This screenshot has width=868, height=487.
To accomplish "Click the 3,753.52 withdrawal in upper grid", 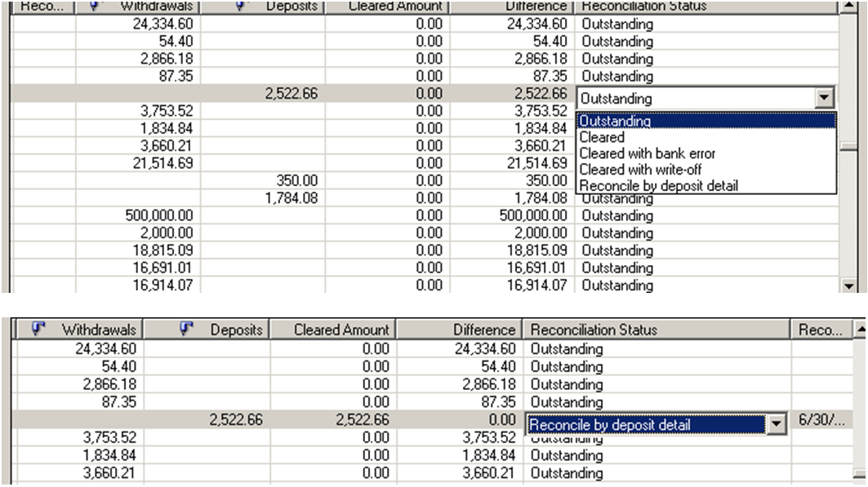I will point(138,111).
